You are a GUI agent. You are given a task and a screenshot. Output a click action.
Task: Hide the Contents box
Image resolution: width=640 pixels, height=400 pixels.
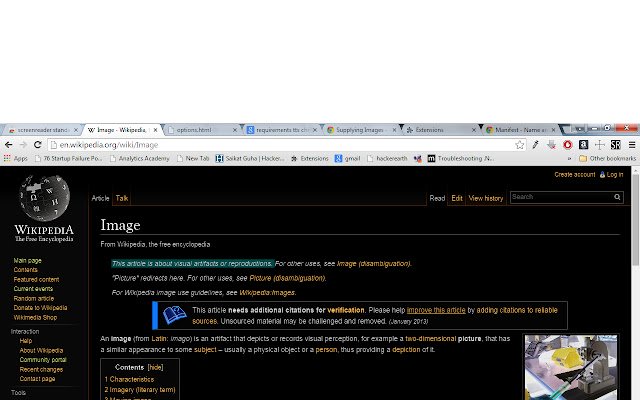pos(156,367)
